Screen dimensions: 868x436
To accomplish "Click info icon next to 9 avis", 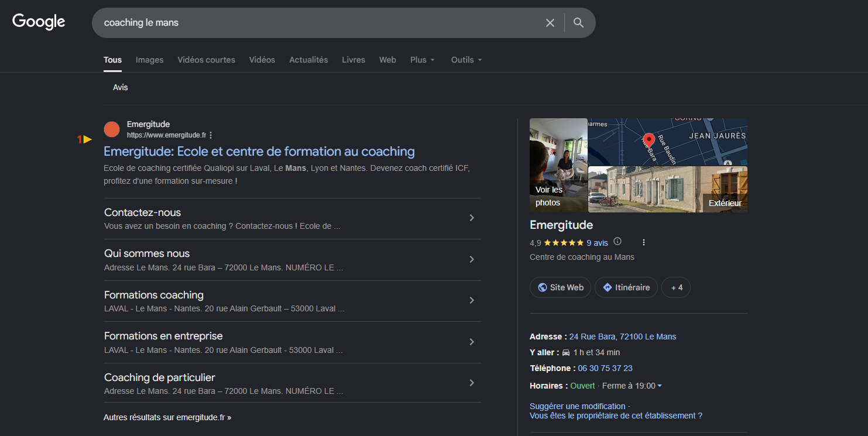I will click(x=617, y=242).
